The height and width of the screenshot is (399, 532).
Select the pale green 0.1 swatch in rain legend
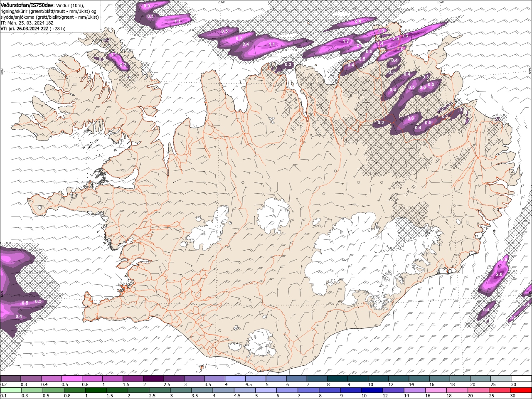pos(10,390)
